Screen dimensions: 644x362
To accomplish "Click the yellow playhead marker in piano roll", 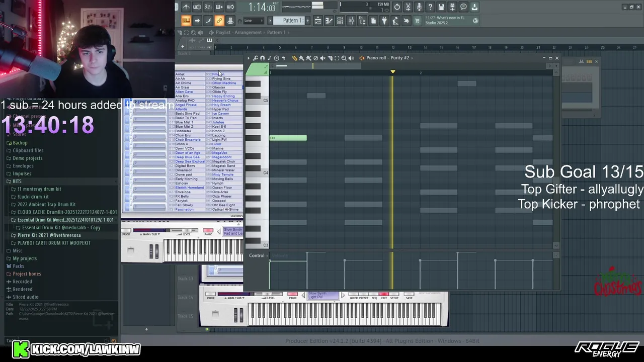I will (393, 72).
